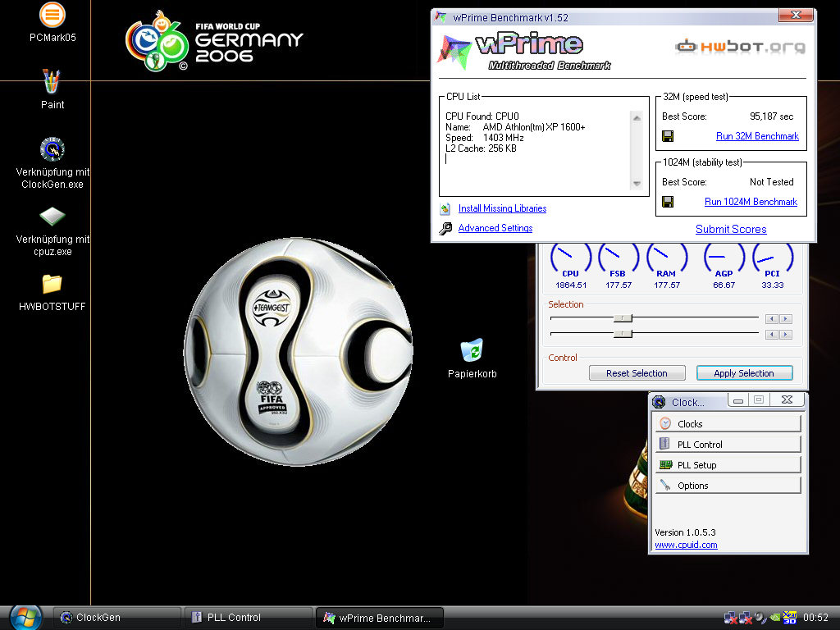The height and width of the screenshot is (630, 840).
Task: Click the first Selection slider thumb
Action: (x=623, y=318)
